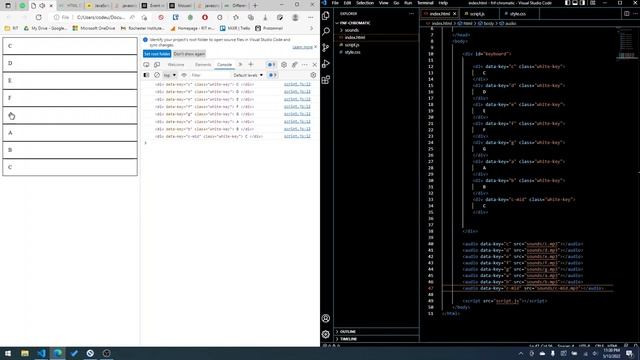Click the Set root folder button
Image resolution: width=640 pixels, height=360 pixels.
(x=157, y=54)
